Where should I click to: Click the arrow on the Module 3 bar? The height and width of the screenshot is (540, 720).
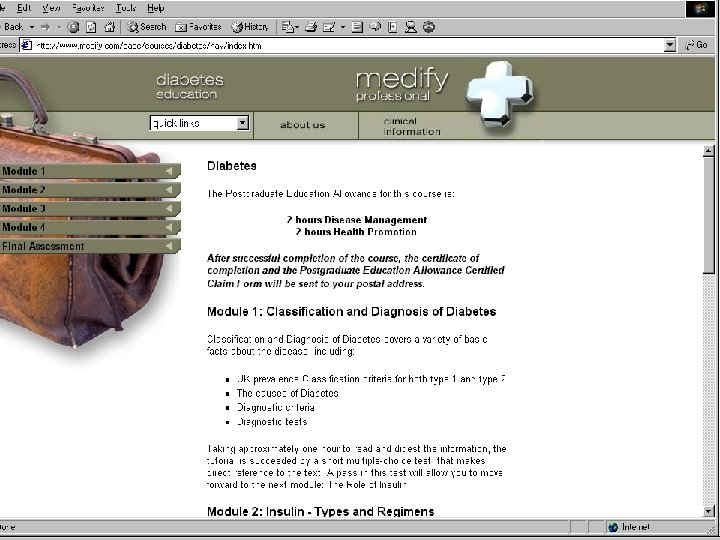point(169,208)
